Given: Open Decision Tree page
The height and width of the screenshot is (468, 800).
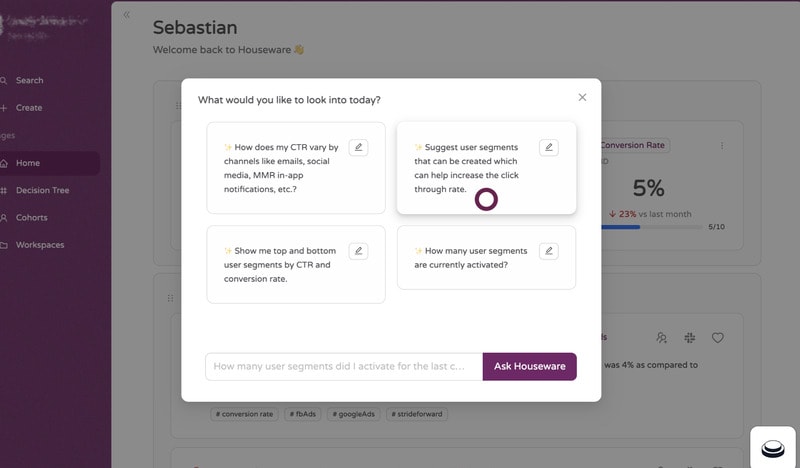Looking at the screenshot, I should coord(42,190).
